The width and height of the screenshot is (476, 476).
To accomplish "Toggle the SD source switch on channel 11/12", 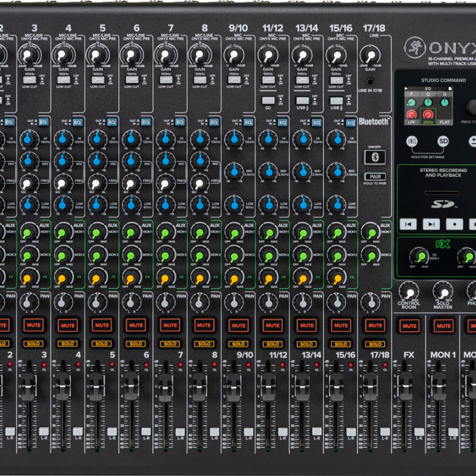I will [x=268, y=100].
